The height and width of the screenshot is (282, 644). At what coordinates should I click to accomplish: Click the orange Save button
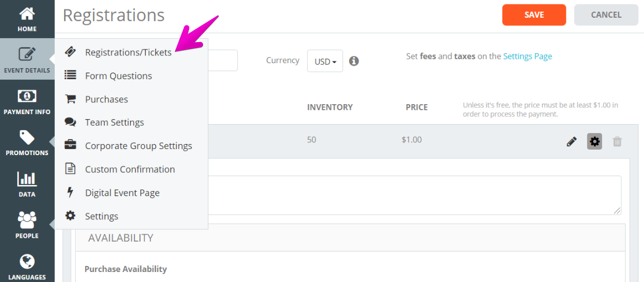click(x=534, y=15)
